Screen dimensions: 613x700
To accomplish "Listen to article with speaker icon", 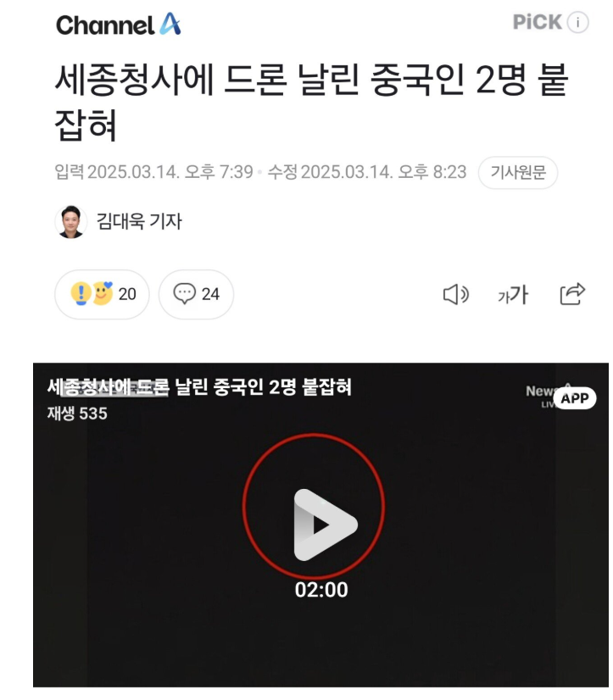I will pos(455,295).
